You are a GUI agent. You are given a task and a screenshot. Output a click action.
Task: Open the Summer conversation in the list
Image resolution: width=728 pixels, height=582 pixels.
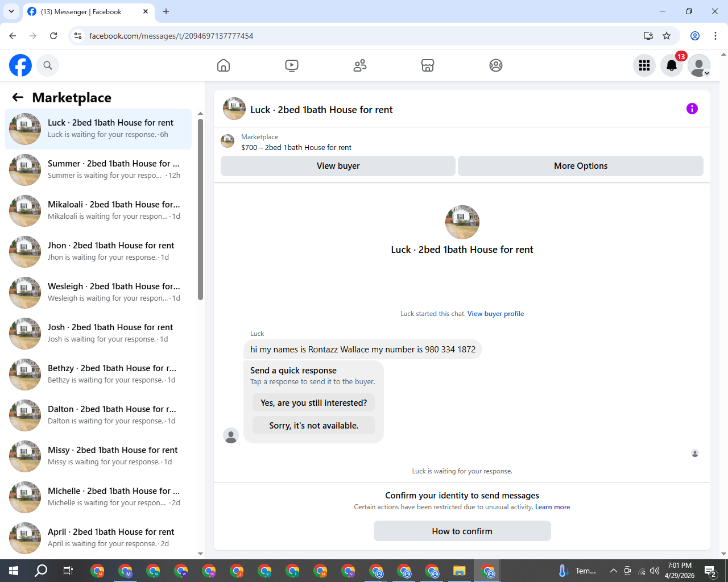(98, 170)
